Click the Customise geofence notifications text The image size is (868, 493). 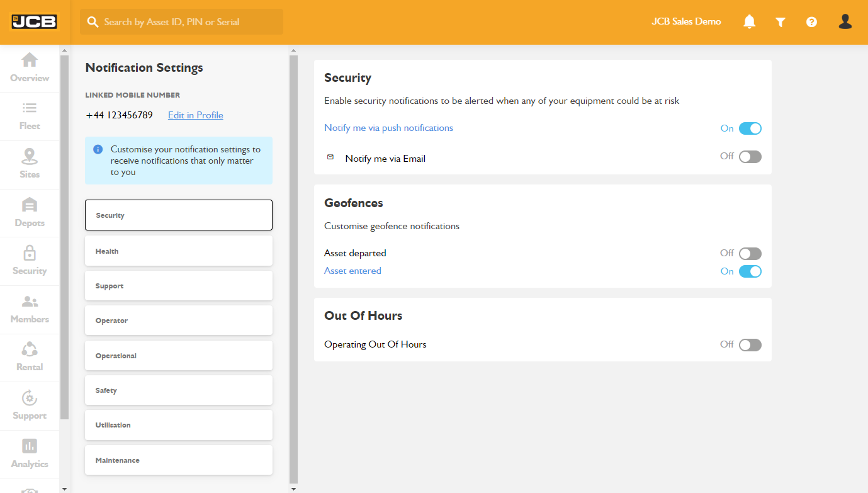tap(392, 226)
